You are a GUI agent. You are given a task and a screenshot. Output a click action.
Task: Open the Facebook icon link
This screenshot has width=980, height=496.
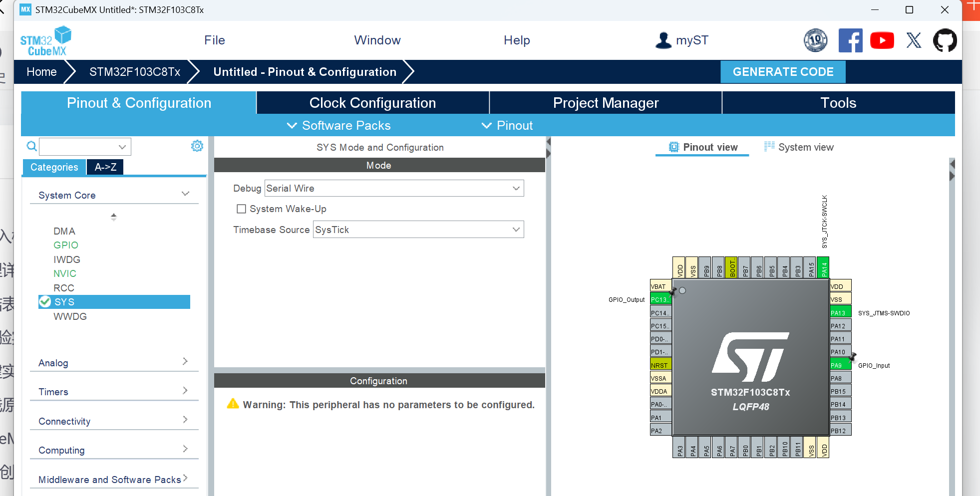tap(850, 40)
